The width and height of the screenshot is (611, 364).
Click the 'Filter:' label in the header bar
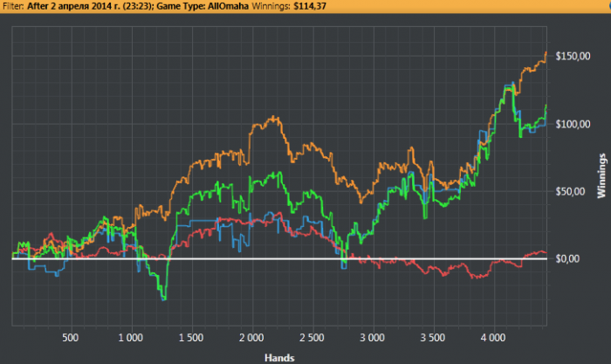pyautogui.click(x=13, y=6)
